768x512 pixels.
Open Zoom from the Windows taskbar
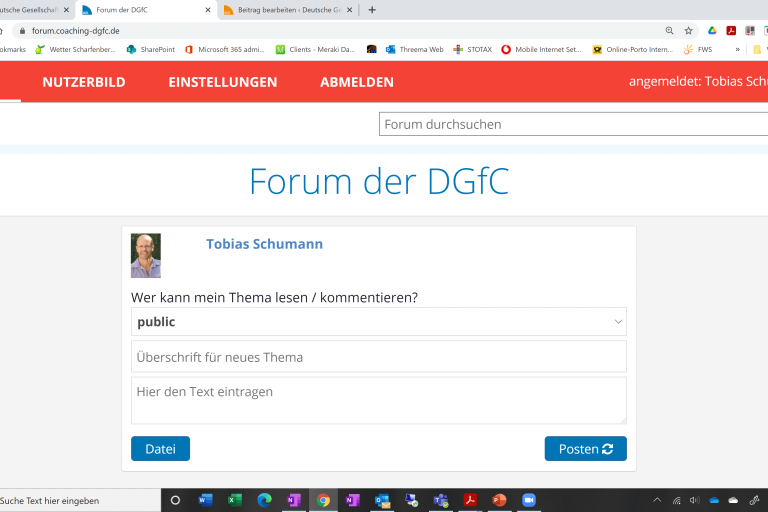click(528, 500)
